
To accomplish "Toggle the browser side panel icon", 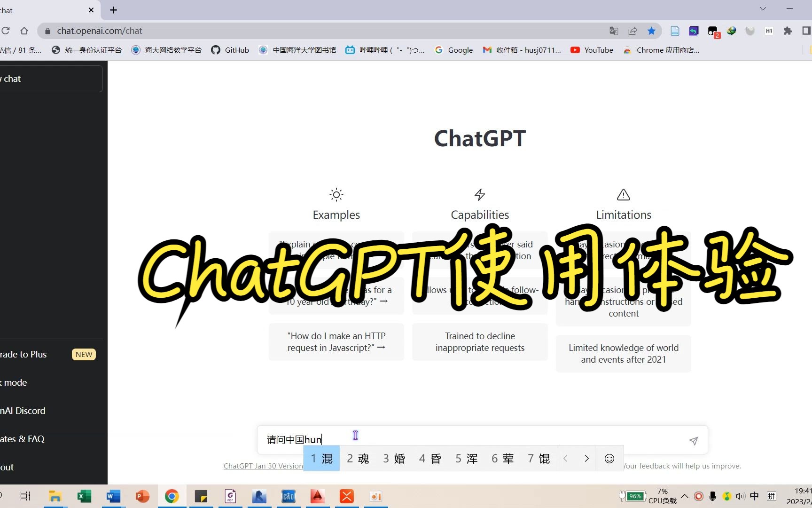I will pyautogui.click(x=806, y=31).
